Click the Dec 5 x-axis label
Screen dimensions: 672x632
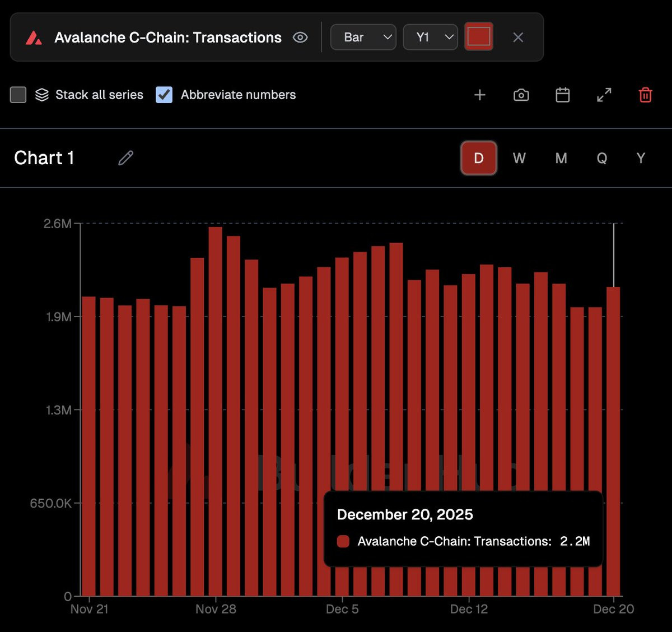[x=342, y=609]
